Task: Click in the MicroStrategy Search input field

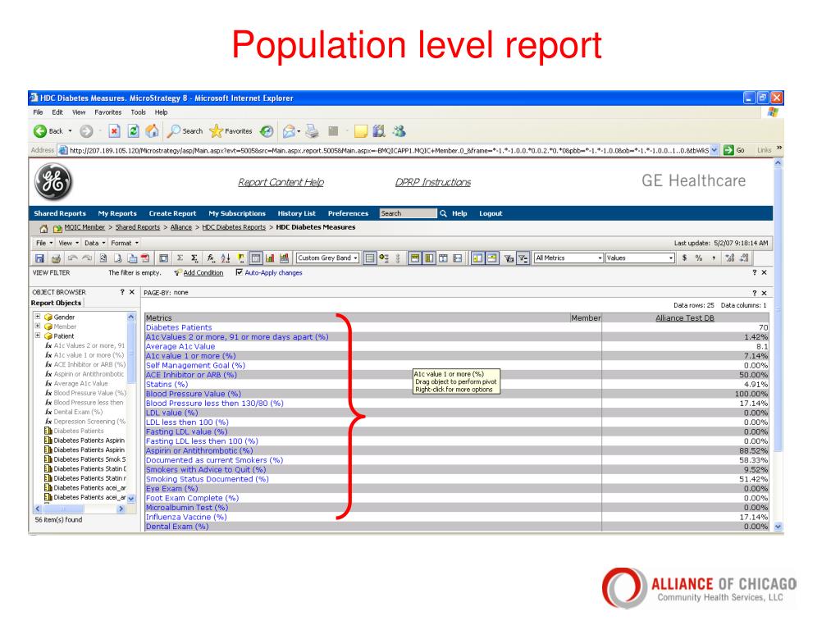Action: [408, 213]
